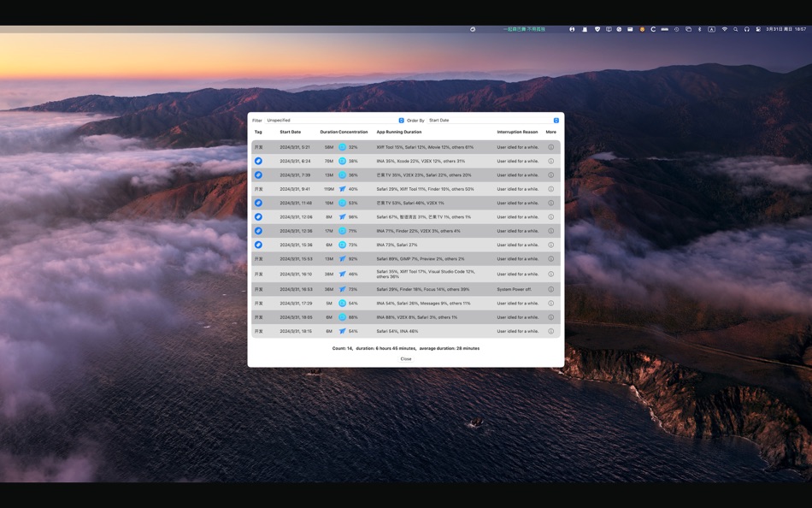Open the date and time in menu bar
Image resolution: width=812 pixels, height=508 pixels.
click(x=786, y=30)
